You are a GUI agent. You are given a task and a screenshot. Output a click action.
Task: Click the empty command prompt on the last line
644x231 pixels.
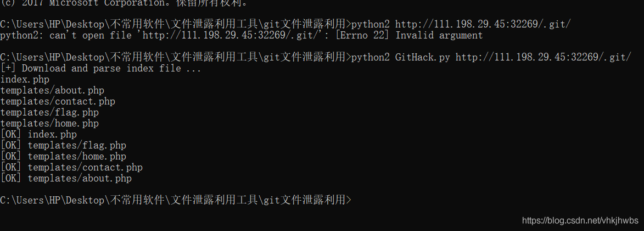click(175, 200)
